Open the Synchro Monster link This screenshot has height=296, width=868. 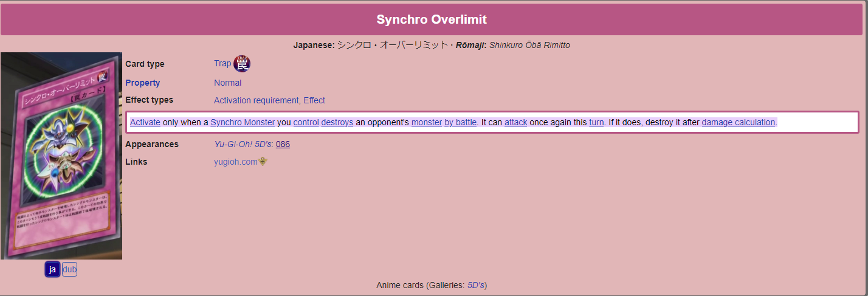(243, 122)
